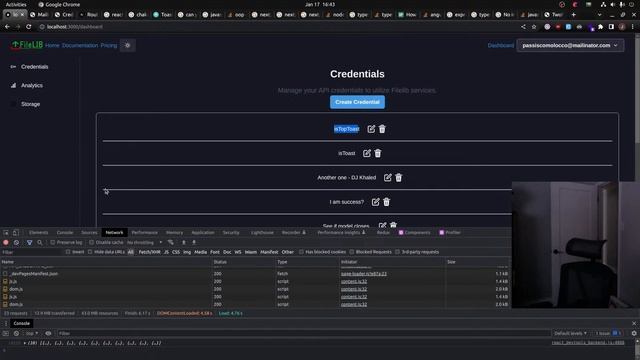Stop recording the network log
Viewport: 640px width, 360px height.
click(6, 242)
